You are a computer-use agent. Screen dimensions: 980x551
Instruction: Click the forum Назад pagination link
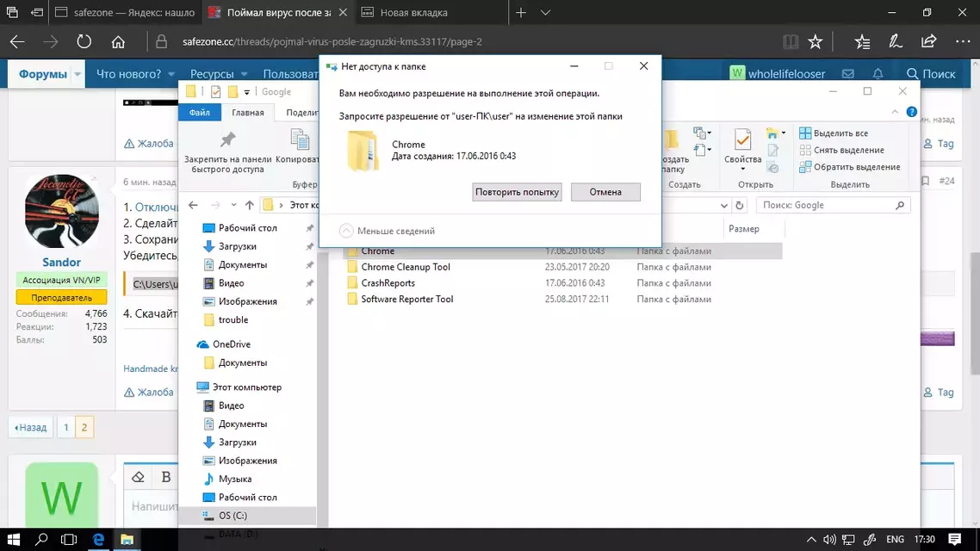pyautogui.click(x=31, y=427)
